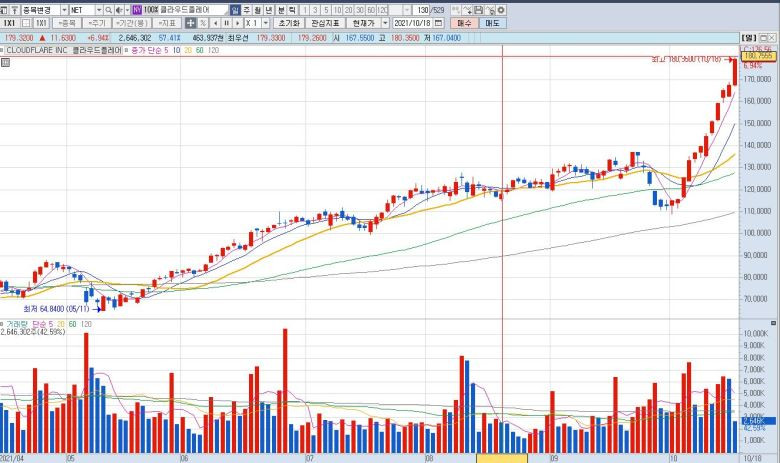Click the save chart floppy disk icon
This screenshot has width=780, height=463.
[x=478, y=10]
